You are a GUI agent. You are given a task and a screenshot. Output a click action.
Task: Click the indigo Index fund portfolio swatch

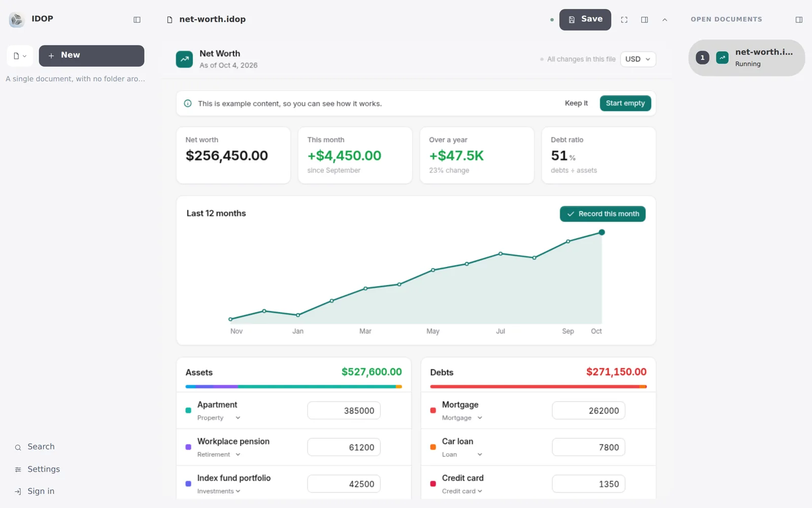click(188, 484)
